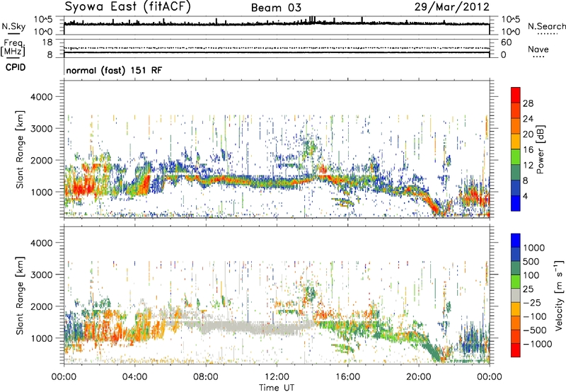Viewport: 566px width, 392px height.
Task: Click the Power colorbar segment between 20 and 24
Action: point(516,126)
